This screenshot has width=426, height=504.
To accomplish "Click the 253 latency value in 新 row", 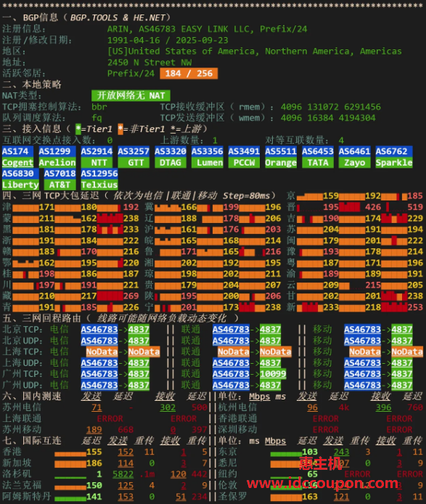I will pyautogui.click(x=415, y=307).
